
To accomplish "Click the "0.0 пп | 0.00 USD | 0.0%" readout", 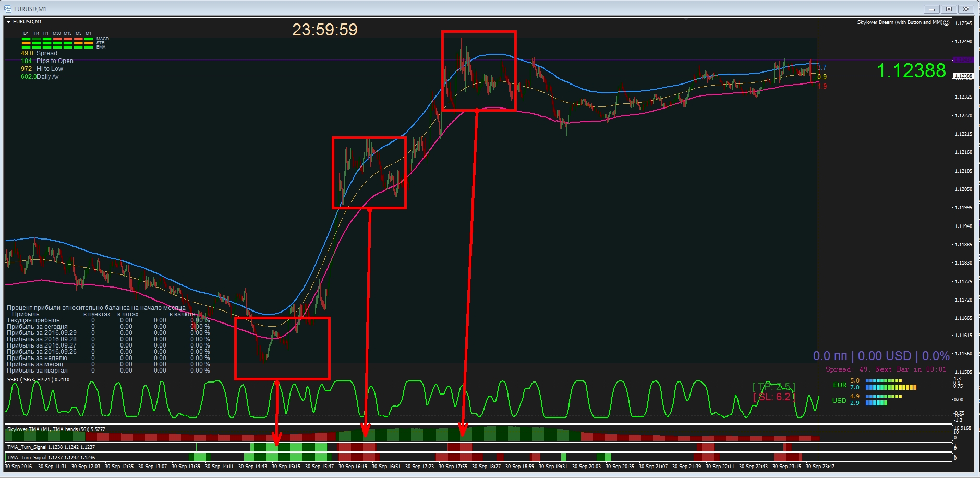I will click(x=881, y=356).
